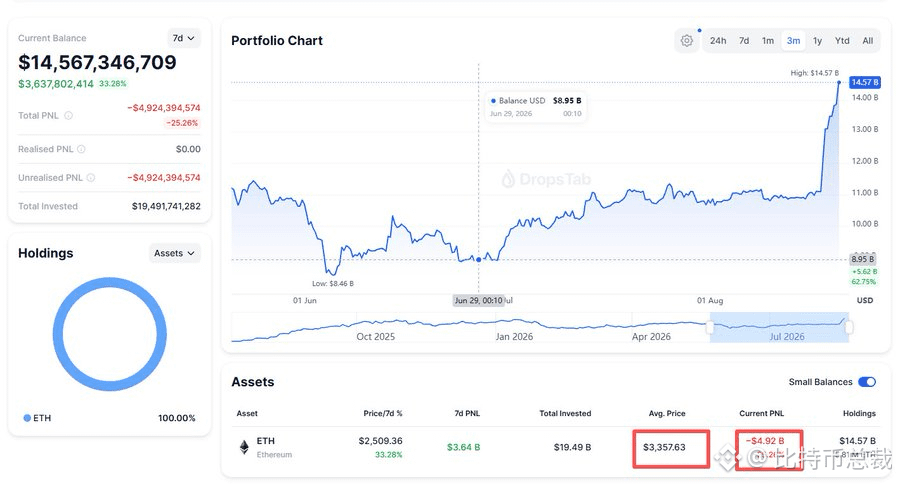Toggle the Small Balances switch
Viewport: 900px width, 484px height.
pos(867,382)
